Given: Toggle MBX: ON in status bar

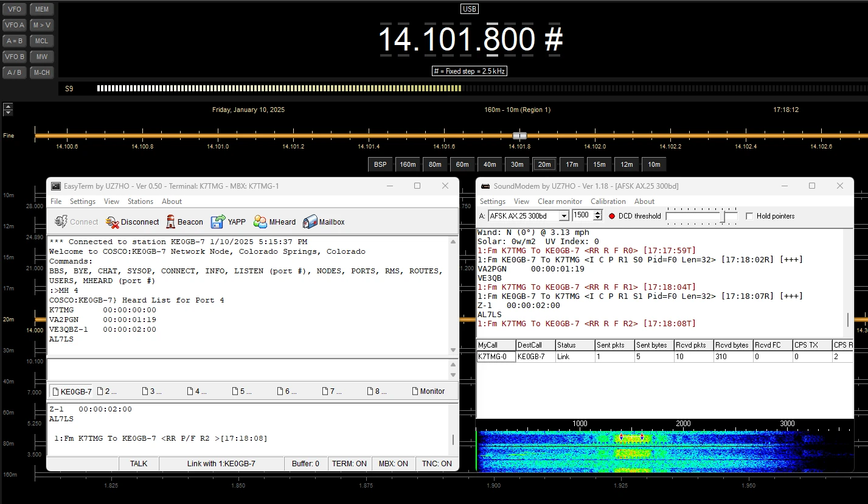Looking at the screenshot, I should tap(394, 464).
